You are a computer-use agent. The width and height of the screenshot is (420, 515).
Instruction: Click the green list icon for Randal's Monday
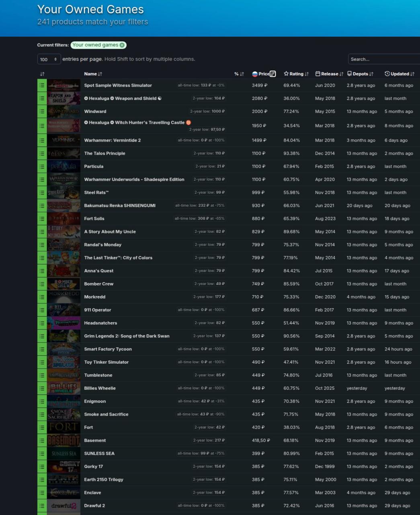point(42,245)
